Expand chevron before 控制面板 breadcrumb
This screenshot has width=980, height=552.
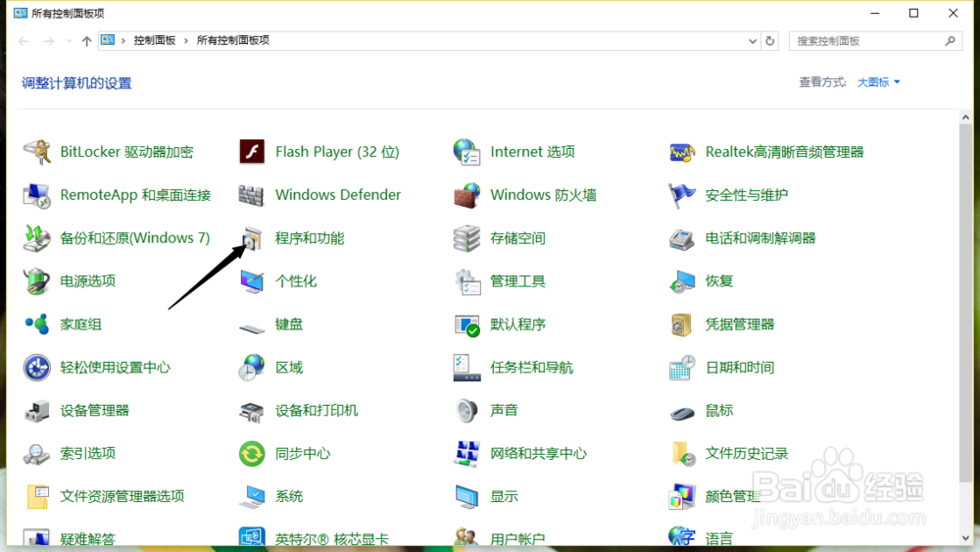tap(123, 40)
